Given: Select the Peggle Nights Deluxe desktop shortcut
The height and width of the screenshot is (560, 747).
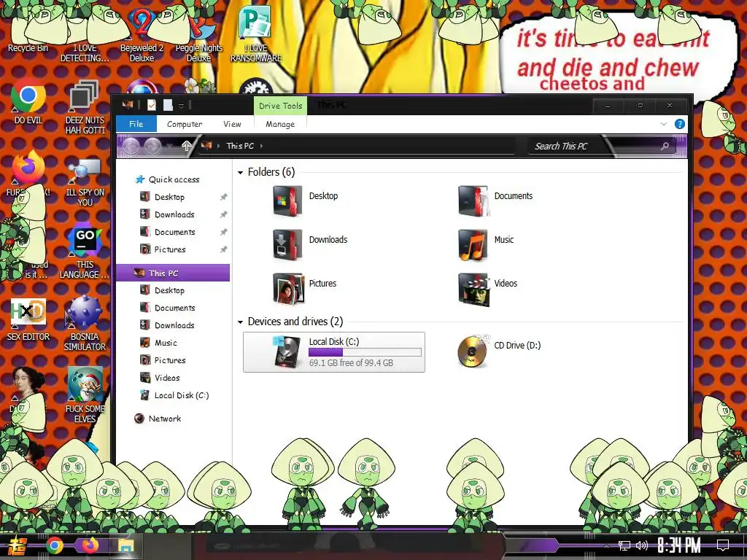Looking at the screenshot, I should click(198, 36).
